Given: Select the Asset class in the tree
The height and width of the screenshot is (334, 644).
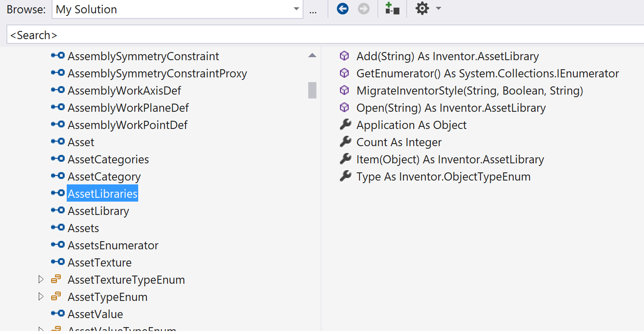Looking at the screenshot, I should tap(80, 141).
